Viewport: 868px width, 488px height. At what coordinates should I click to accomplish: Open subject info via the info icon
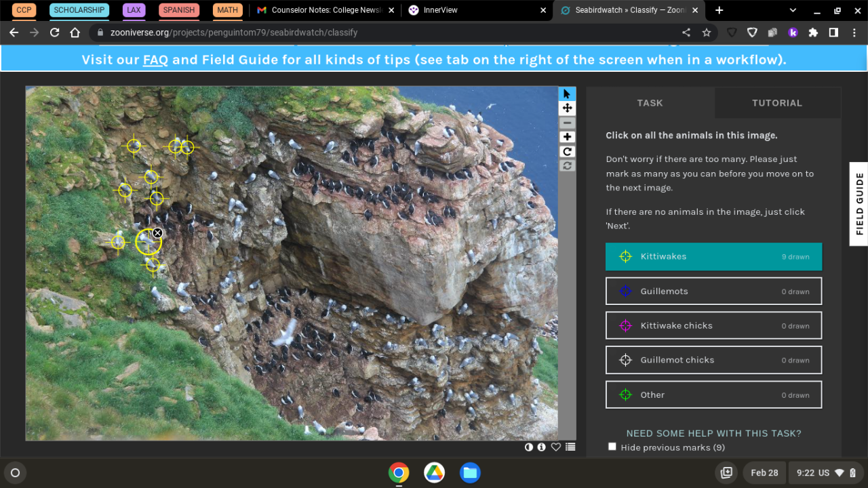[x=542, y=447]
